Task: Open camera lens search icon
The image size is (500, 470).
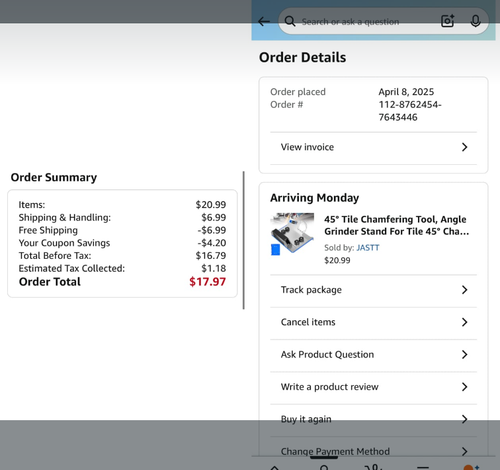Action: [x=447, y=21]
